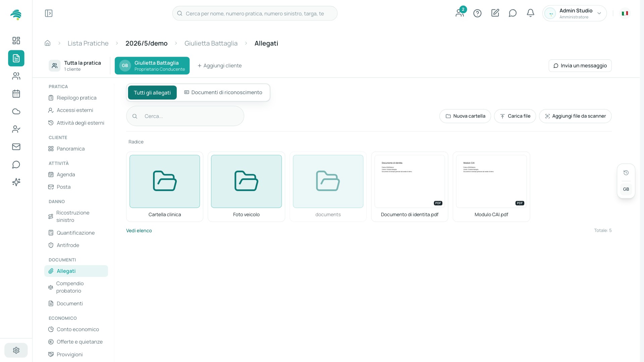Screen dimensions: 644x362
Task: Open the header messages bubble icon
Action: [513, 13]
